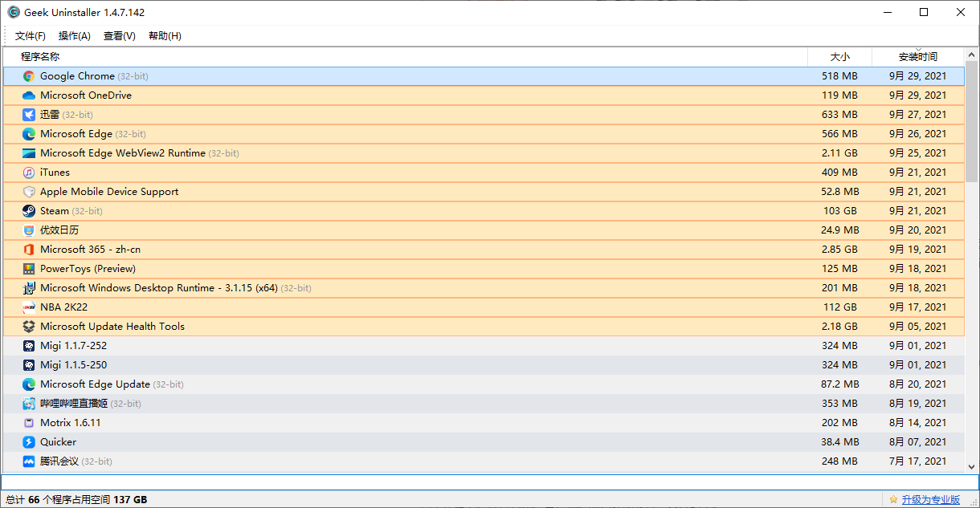Click the 9月 05, 2021 install date
The image size is (980, 508).
point(917,327)
